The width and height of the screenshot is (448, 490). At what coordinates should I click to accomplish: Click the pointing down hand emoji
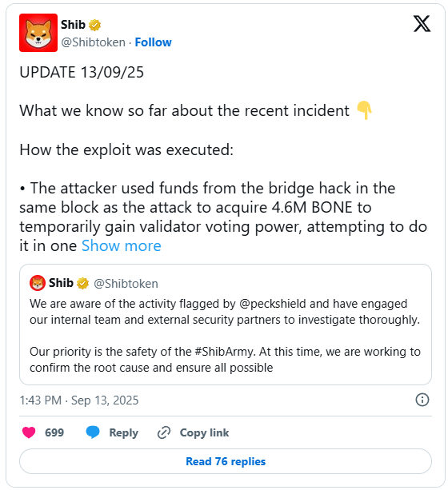(x=364, y=110)
